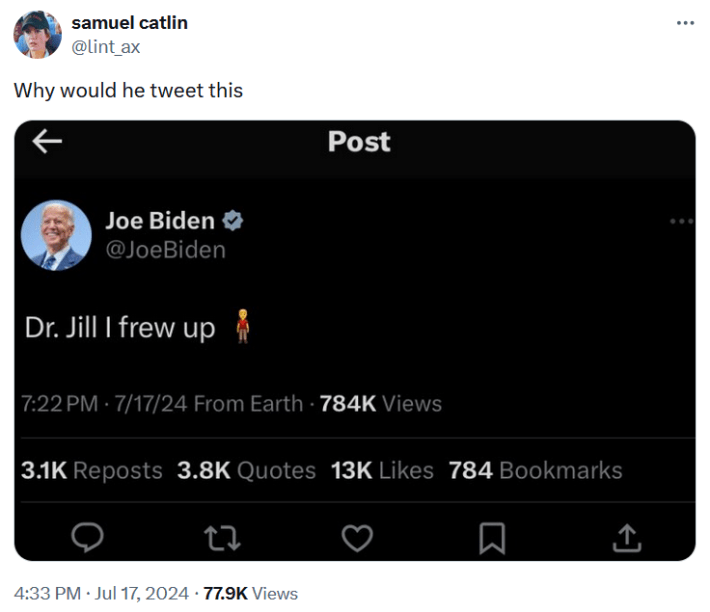
Task: Click the samuel catlin display name
Action: click(129, 22)
